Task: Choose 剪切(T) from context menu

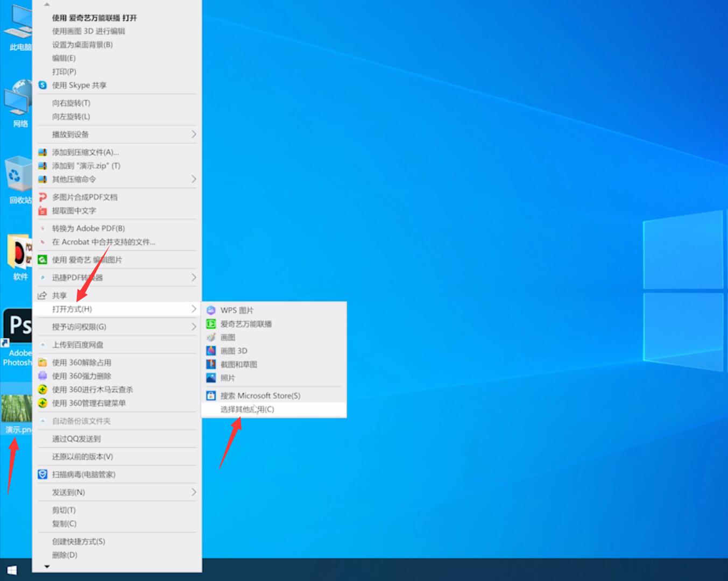Action: click(x=63, y=510)
